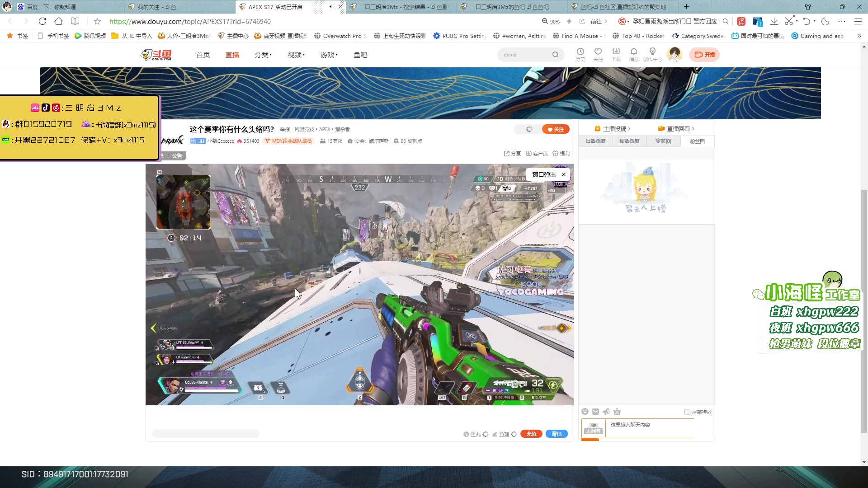The width and height of the screenshot is (868, 488).
Task: Click the 直播 navigation link
Action: click(232, 55)
